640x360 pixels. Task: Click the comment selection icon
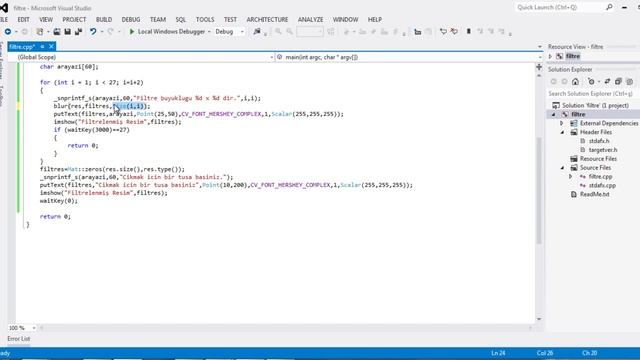[443, 31]
